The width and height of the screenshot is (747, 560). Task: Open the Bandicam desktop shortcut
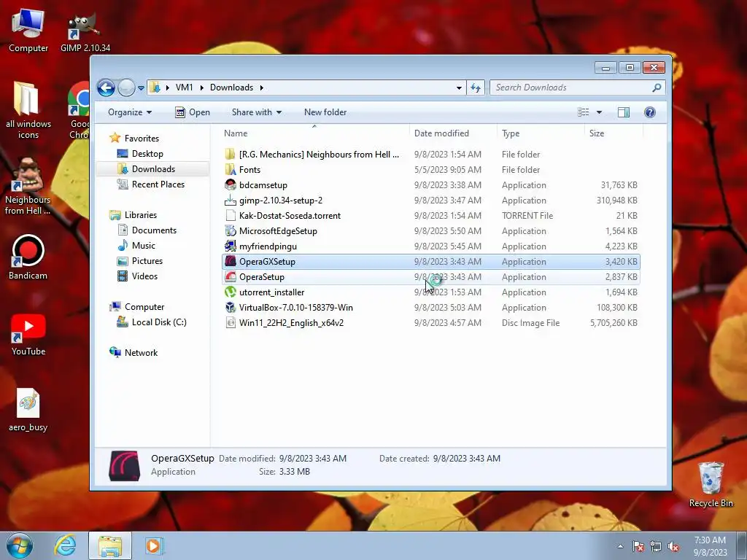[x=28, y=257]
